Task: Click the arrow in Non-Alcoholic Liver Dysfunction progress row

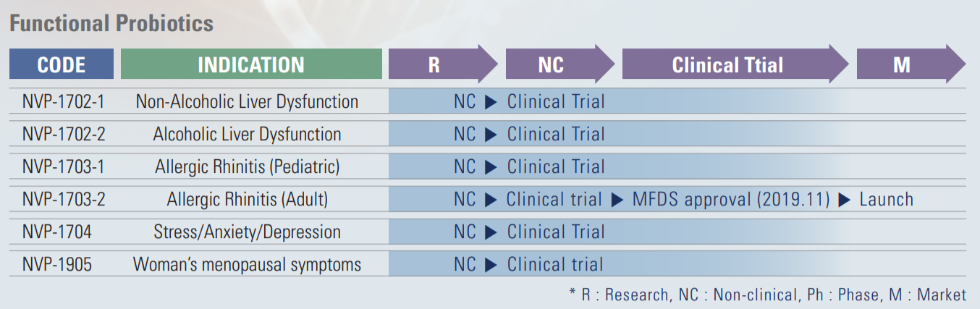Action: 491,102
